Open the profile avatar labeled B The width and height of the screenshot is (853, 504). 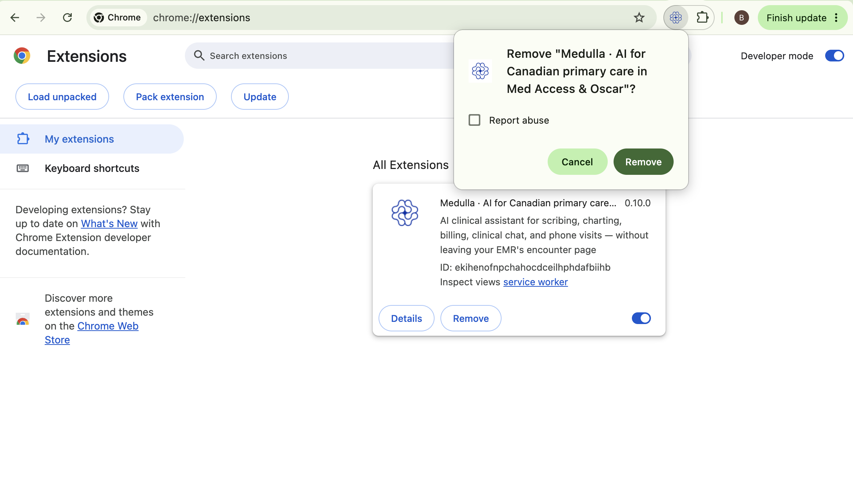click(x=742, y=18)
